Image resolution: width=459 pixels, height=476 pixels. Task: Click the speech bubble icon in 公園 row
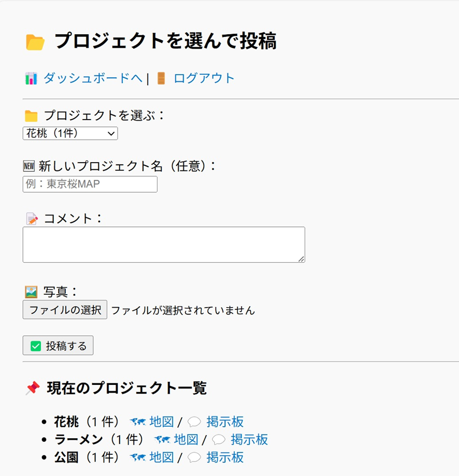coord(194,457)
